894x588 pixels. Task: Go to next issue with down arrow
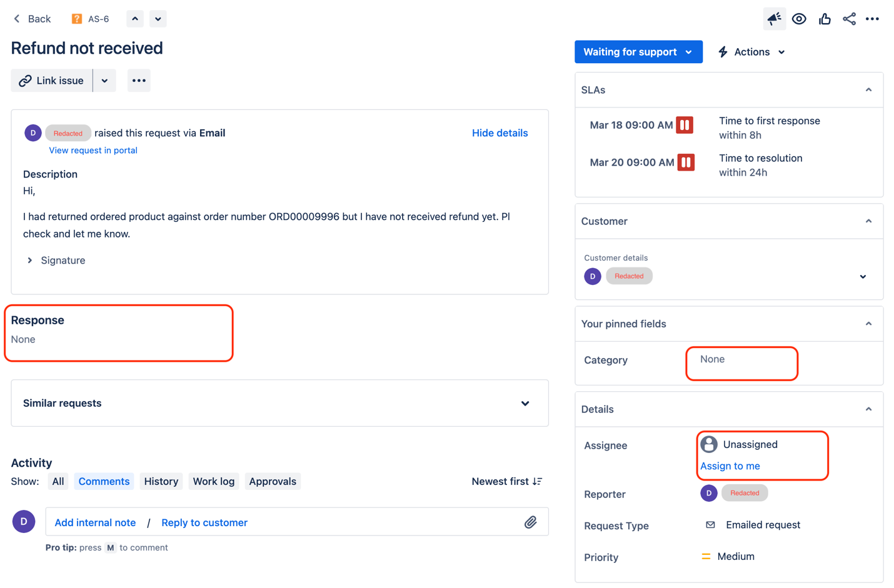point(158,19)
